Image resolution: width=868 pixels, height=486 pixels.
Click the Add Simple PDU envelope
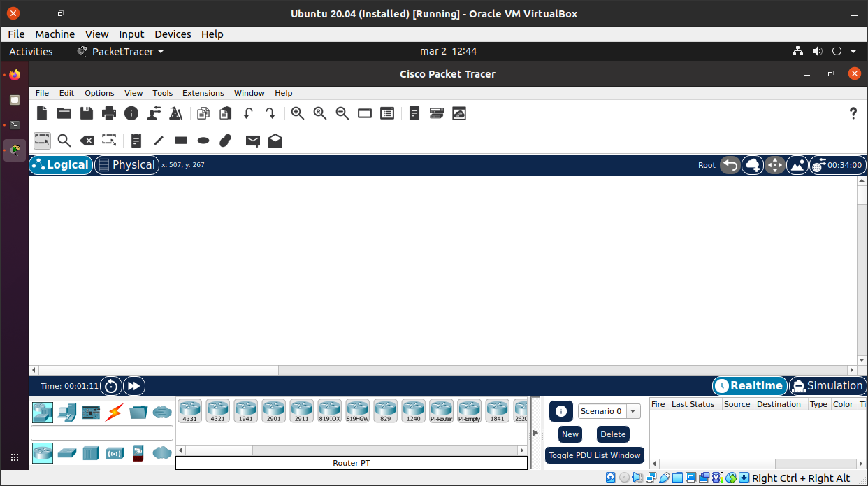[x=253, y=141]
